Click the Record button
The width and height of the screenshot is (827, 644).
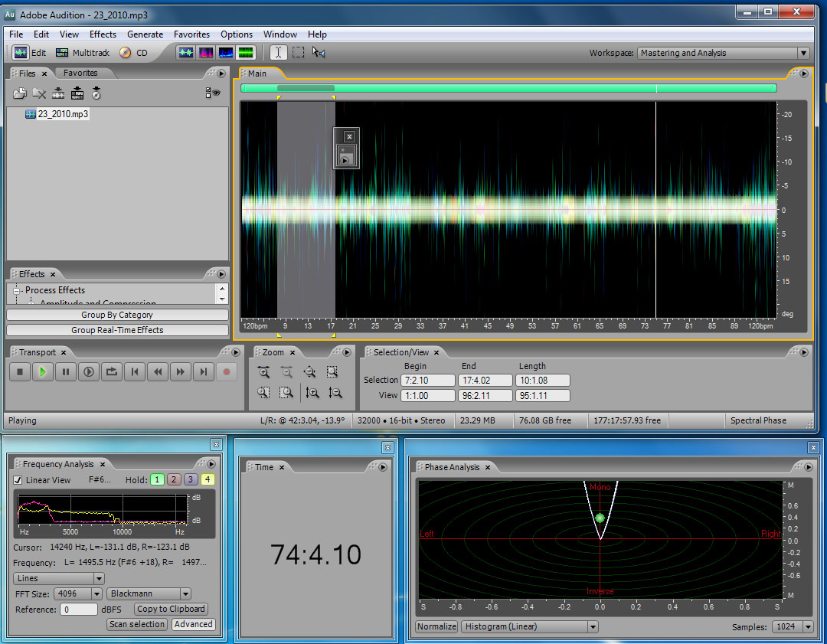point(226,372)
